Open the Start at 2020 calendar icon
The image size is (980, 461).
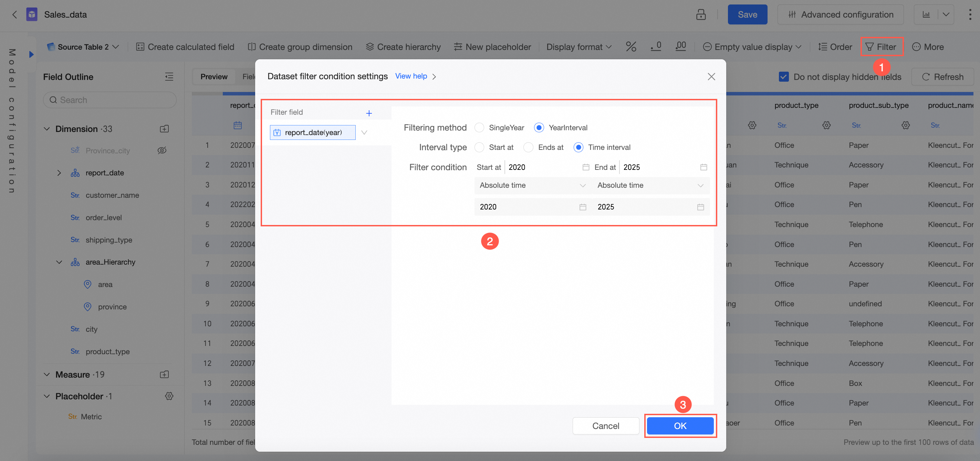(585, 167)
